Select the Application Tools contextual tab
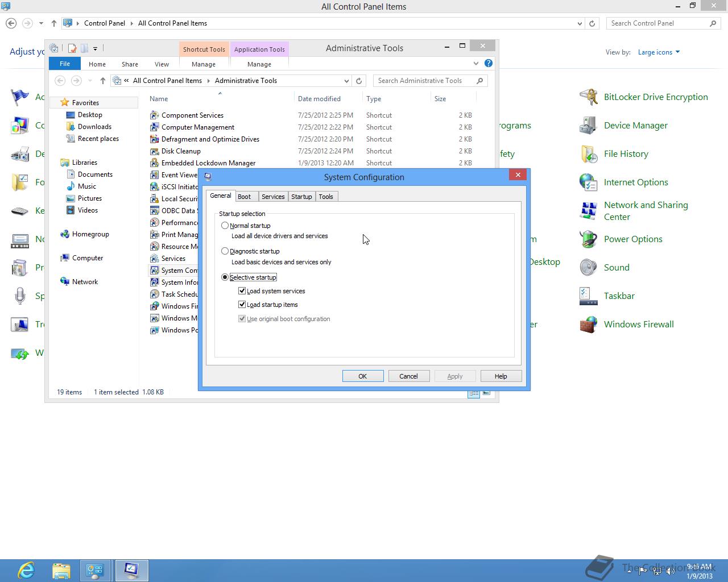The height and width of the screenshot is (582, 728). click(x=259, y=49)
